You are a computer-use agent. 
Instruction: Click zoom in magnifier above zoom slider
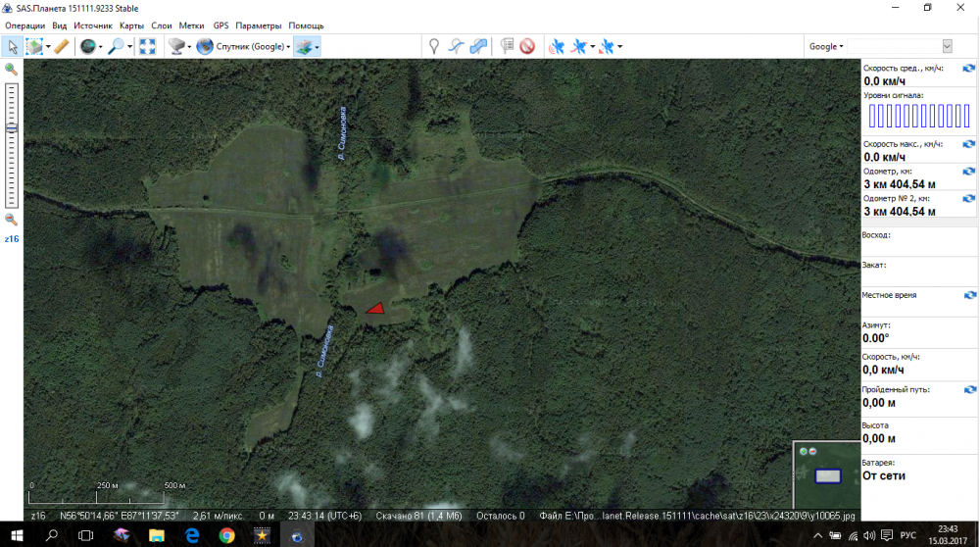click(11, 70)
